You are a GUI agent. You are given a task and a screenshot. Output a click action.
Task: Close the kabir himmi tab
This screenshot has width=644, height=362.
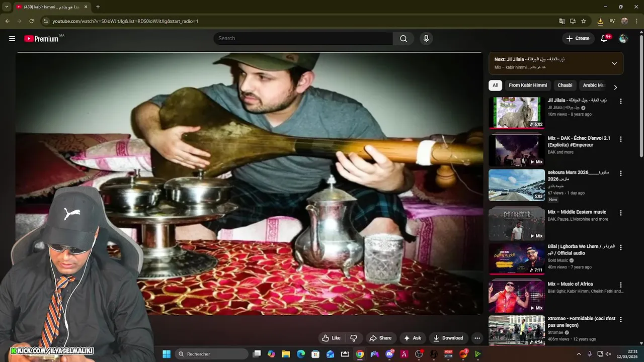86,7
